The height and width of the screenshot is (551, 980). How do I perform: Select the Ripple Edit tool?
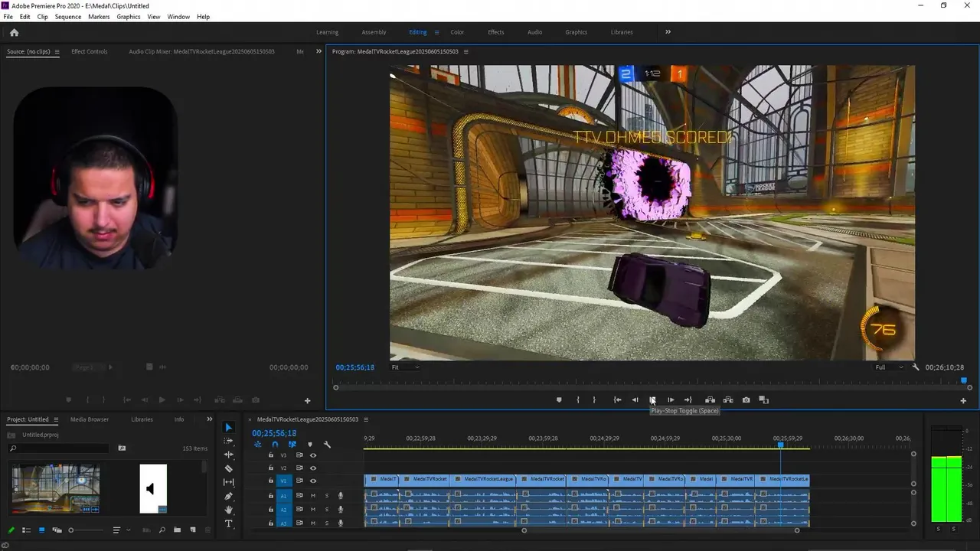pyautogui.click(x=228, y=455)
